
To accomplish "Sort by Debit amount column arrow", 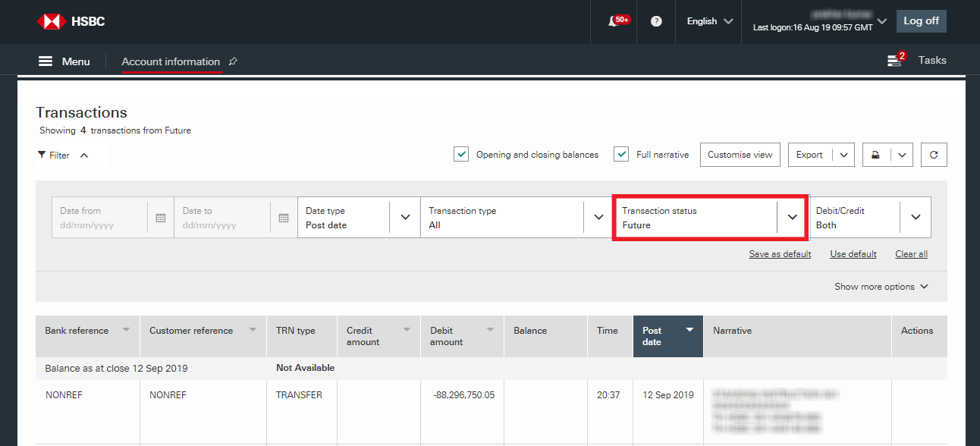I will (490, 330).
